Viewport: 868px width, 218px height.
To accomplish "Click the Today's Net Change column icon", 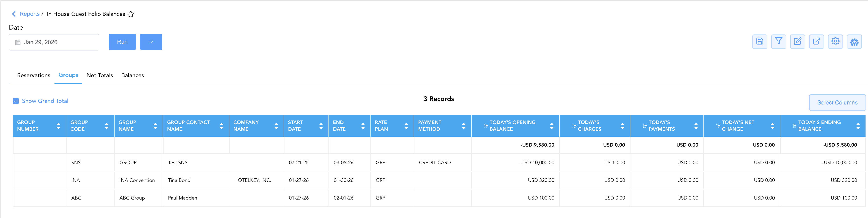I will click(x=718, y=126).
